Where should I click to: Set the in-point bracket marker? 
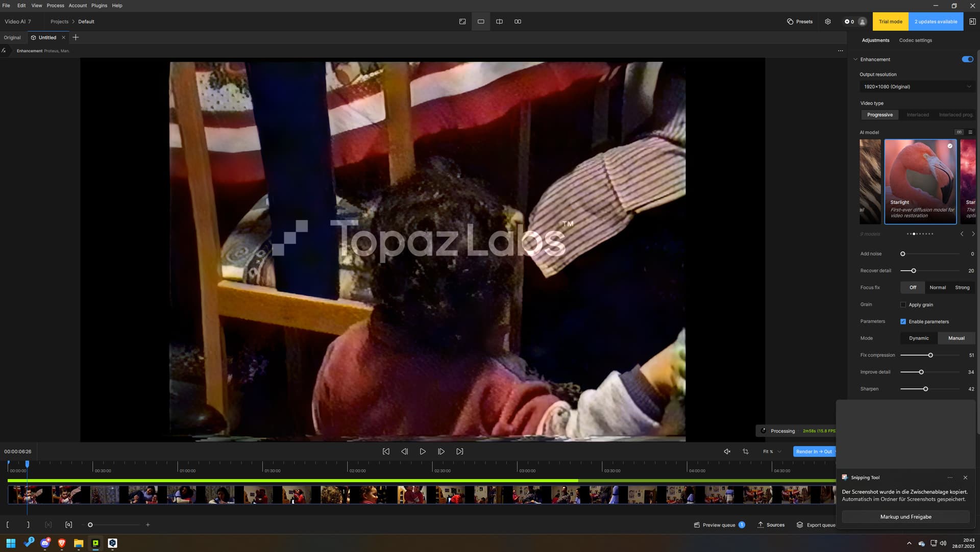pyautogui.click(x=8, y=524)
